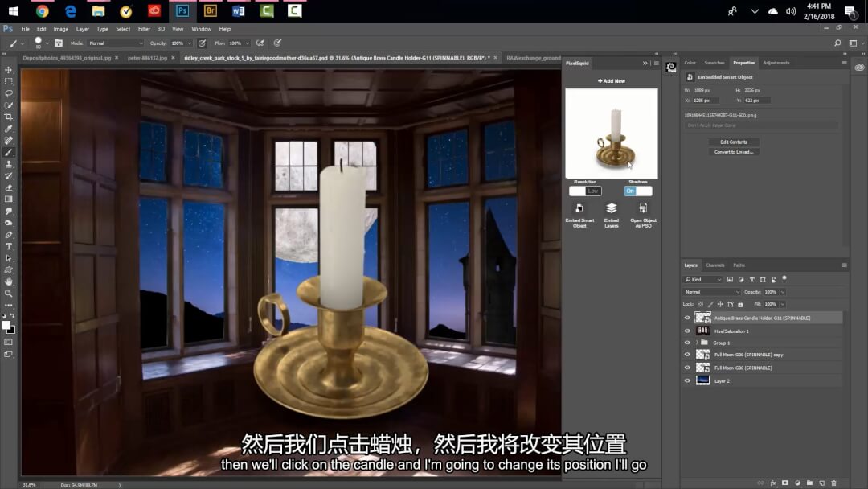
Task: Click the Embed Layers icon in PixelSquid
Action: [x=611, y=209]
